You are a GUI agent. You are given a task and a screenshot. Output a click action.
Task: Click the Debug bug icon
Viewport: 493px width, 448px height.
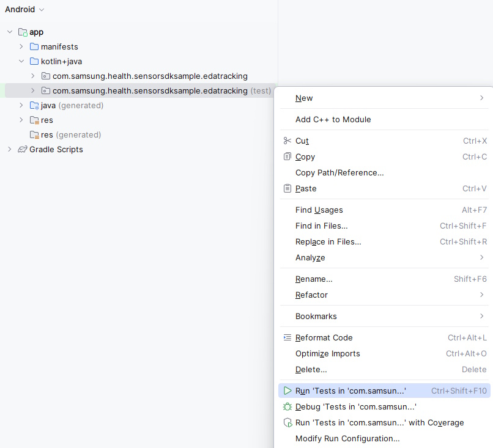point(287,406)
